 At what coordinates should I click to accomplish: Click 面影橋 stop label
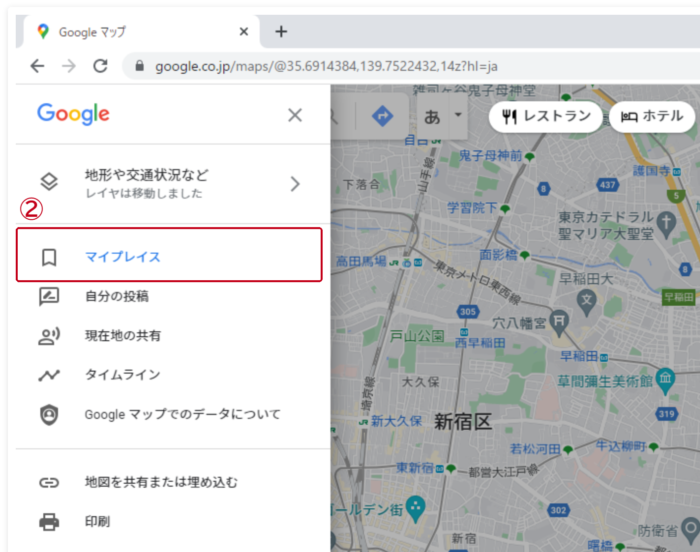pyautogui.click(x=498, y=255)
